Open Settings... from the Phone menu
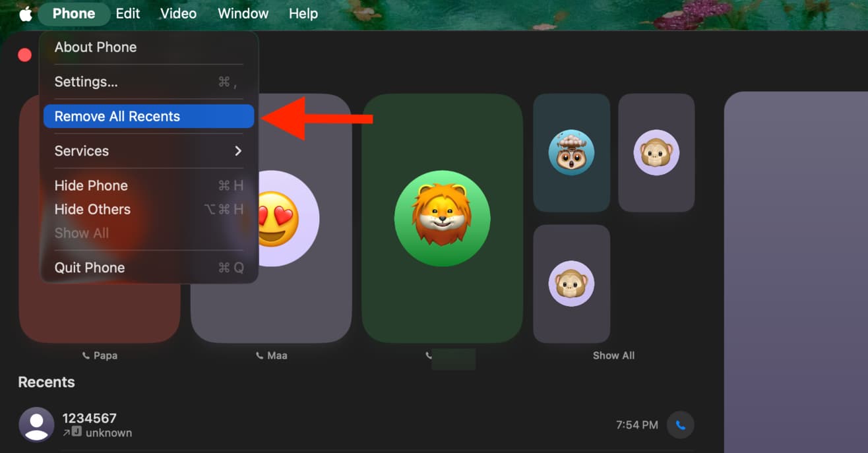The height and width of the screenshot is (453, 868). [148, 82]
